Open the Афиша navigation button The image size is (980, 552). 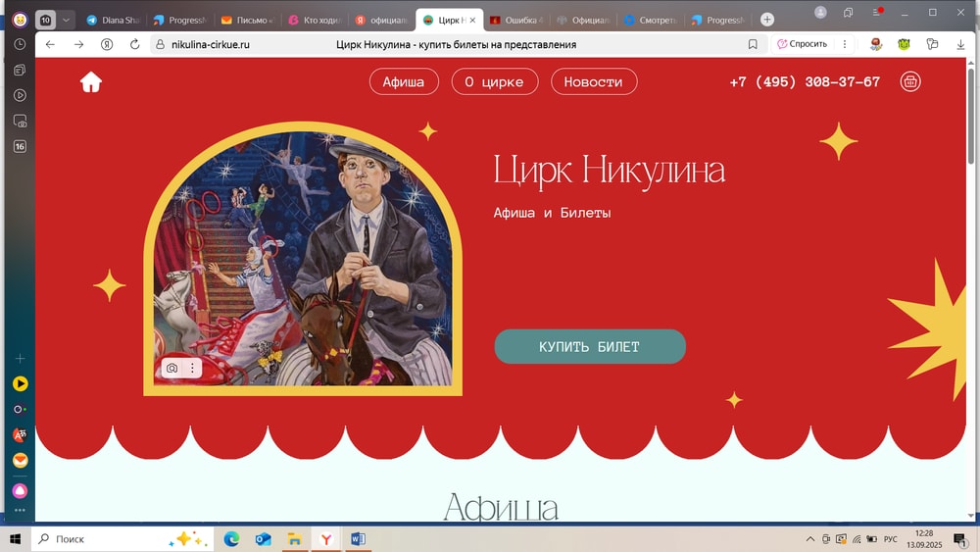404,82
